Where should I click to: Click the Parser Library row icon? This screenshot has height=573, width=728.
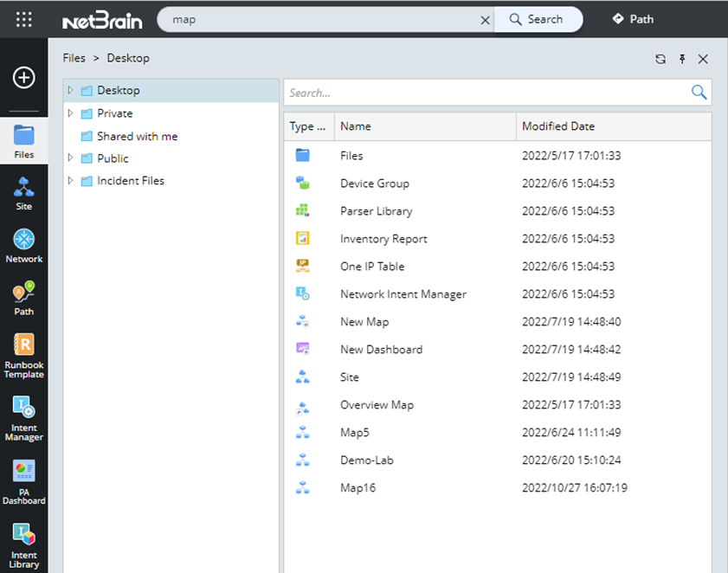pyautogui.click(x=303, y=210)
